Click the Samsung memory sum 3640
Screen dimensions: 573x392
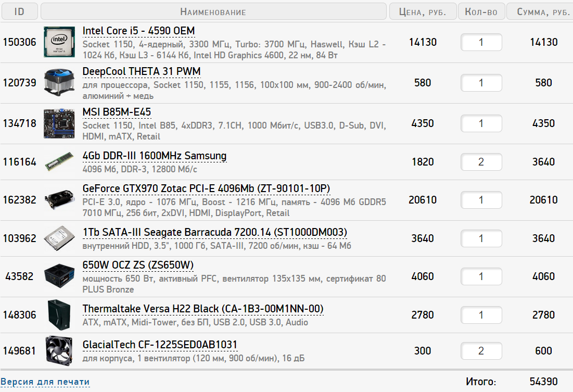pos(544,161)
